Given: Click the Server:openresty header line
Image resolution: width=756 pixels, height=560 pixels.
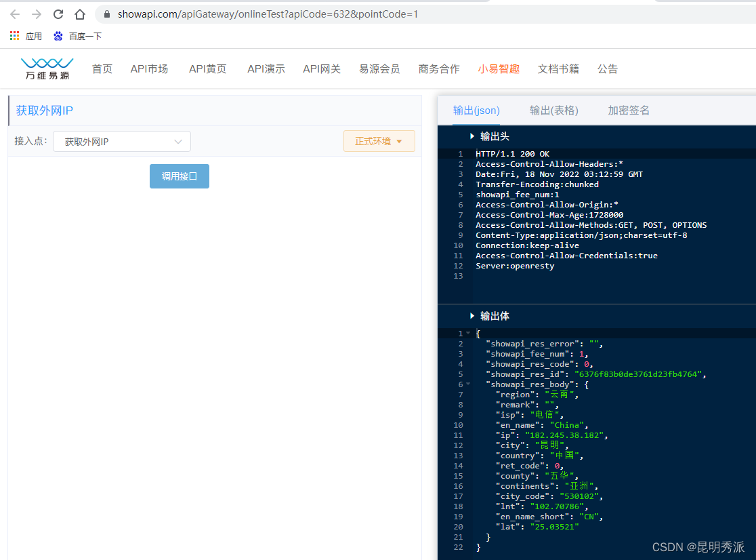Looking at the screenshot, I should click(515, 266).
